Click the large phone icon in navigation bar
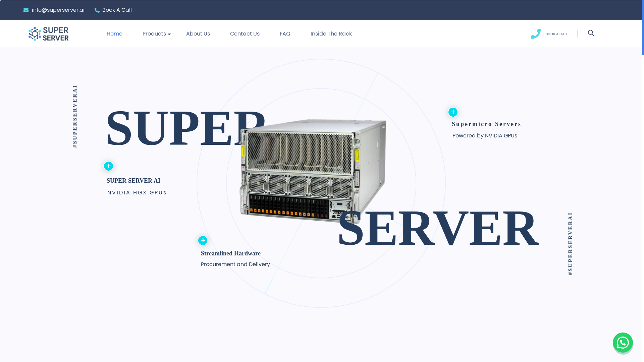The height and width of the screenshot is (362, 644). pos(536,34)
